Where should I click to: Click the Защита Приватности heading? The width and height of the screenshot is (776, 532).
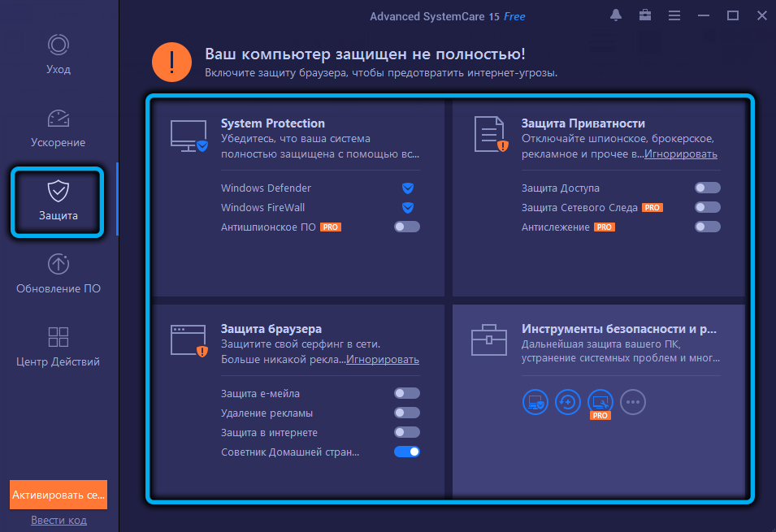pos(583,123)
